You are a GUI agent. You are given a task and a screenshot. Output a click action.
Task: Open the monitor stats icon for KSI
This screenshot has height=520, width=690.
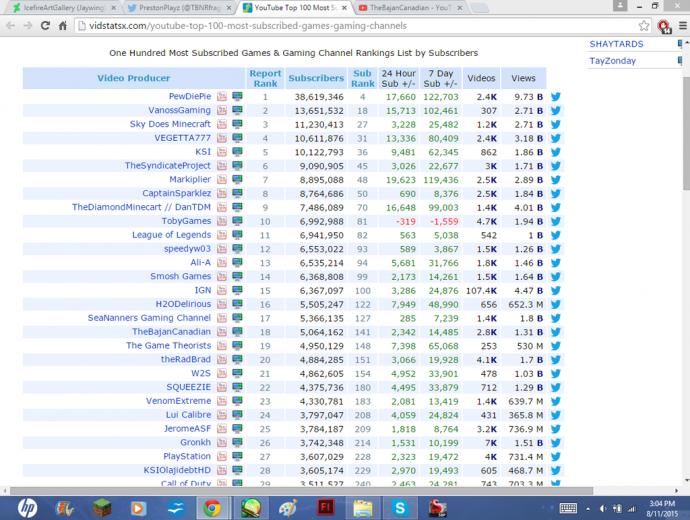[x=237, y=152]
